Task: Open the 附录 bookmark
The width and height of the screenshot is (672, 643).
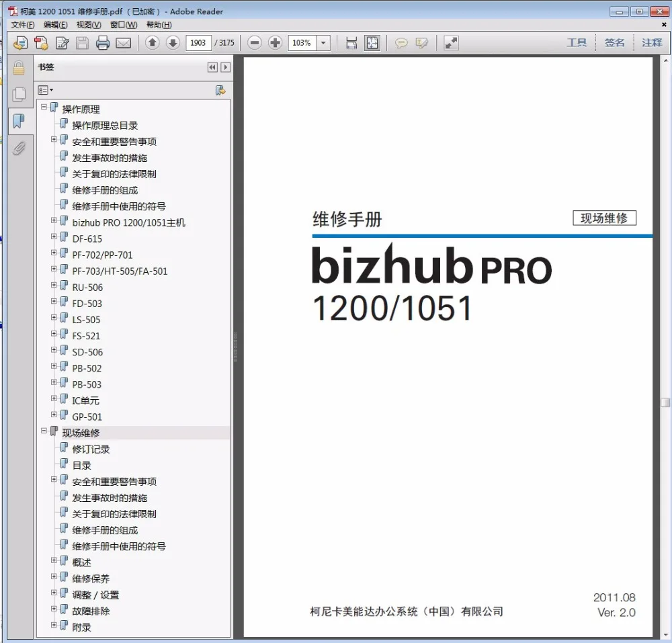Action: coord(82,628)
